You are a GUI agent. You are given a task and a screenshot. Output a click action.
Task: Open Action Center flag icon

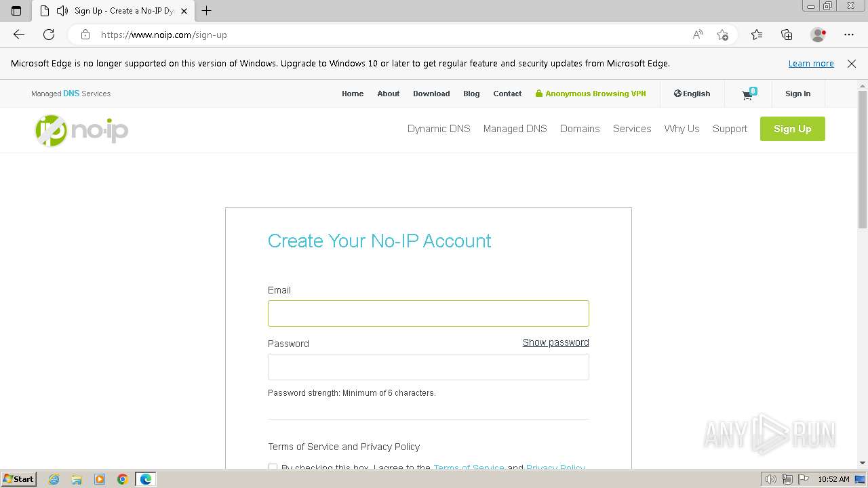(802, 479)
